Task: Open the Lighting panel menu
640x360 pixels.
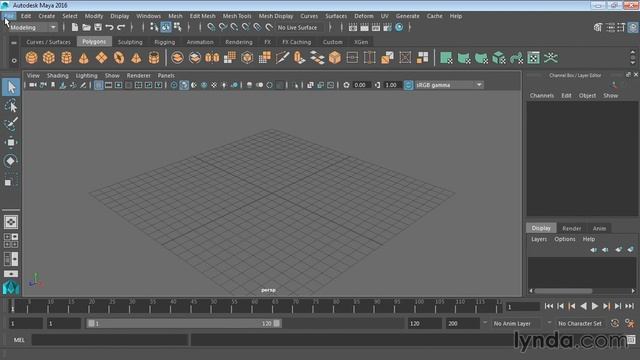Action: coord(87,76)
